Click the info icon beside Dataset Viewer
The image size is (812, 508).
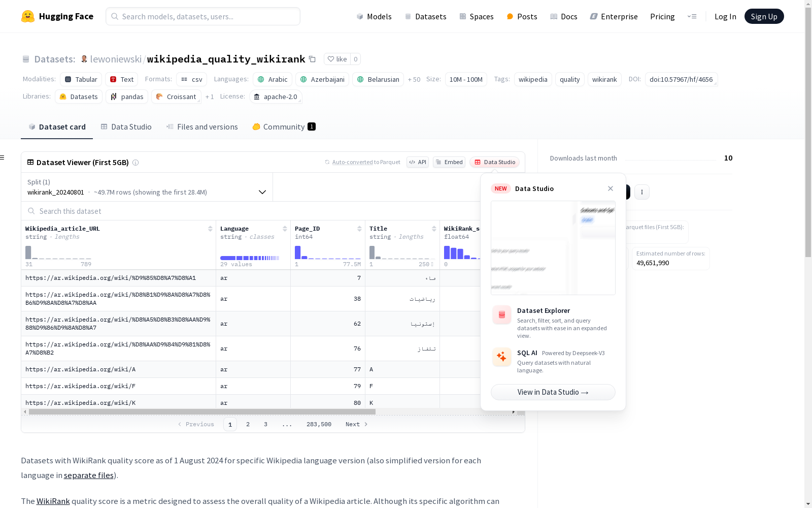click(136, 163)
